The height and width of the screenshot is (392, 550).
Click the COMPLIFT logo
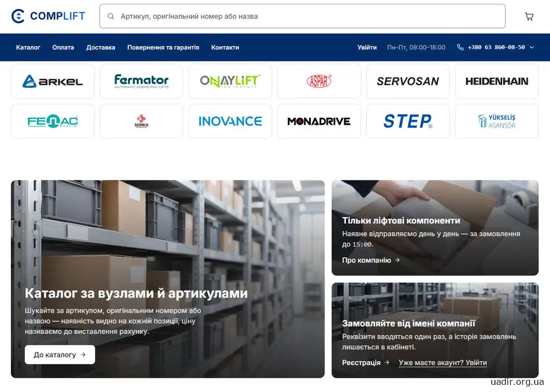pyautogui.click(x=48, y=16)
